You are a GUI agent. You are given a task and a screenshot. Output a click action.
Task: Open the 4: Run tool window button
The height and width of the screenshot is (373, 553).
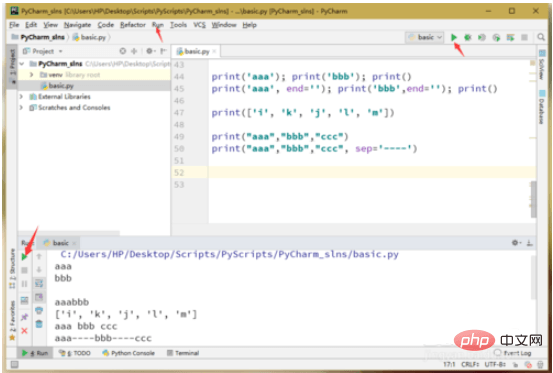click(x=35, y=353)
